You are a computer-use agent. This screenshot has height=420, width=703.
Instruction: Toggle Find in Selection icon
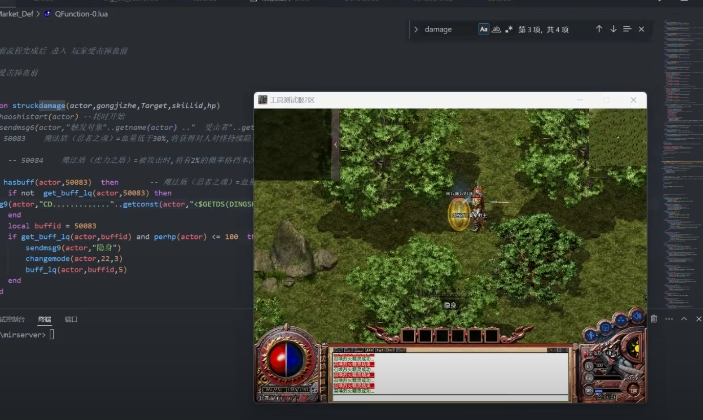[627, 30]
